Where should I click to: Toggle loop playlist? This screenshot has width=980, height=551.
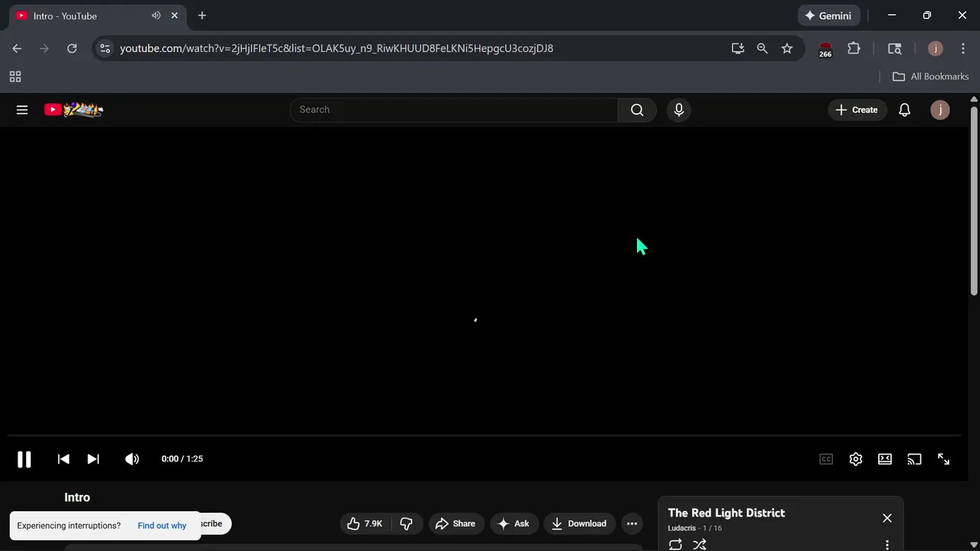point(675,544)
